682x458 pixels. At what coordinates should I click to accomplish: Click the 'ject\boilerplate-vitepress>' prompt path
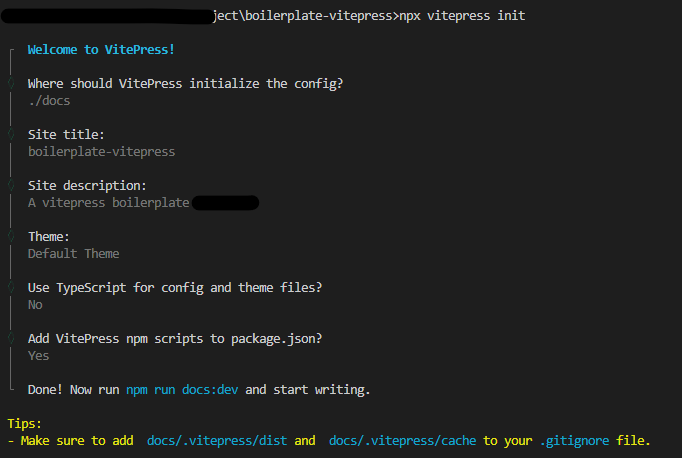point(306,16)
